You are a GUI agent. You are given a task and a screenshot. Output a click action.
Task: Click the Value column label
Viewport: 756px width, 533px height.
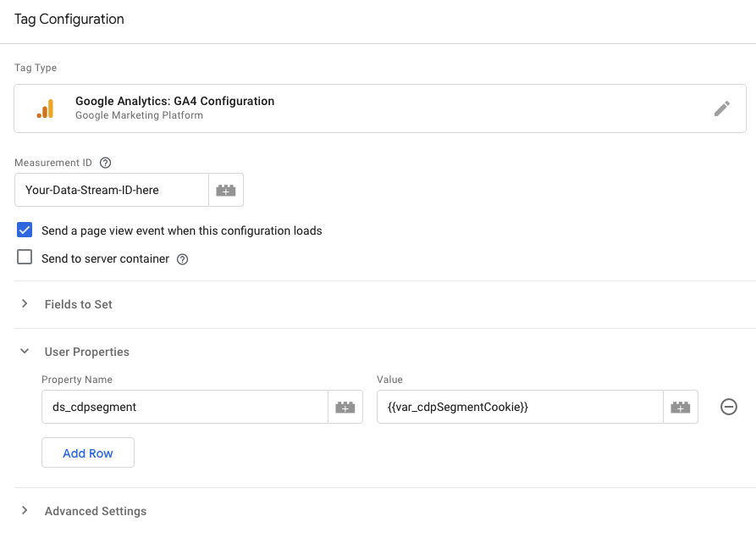pos(389,380)
